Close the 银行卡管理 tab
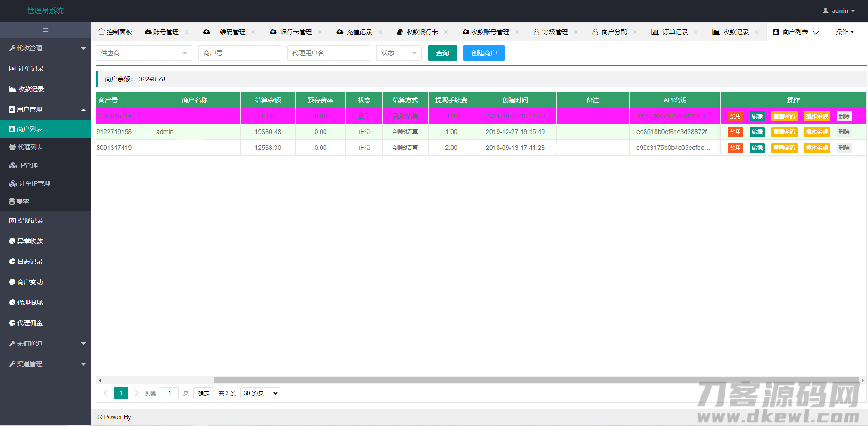The width and height of the screenshot is (868, 426). [x=320, y=32]
